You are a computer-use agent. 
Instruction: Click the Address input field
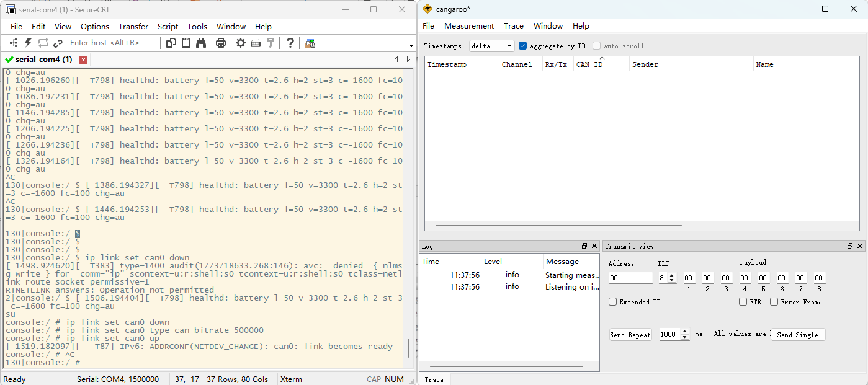(x=630, y=278)
